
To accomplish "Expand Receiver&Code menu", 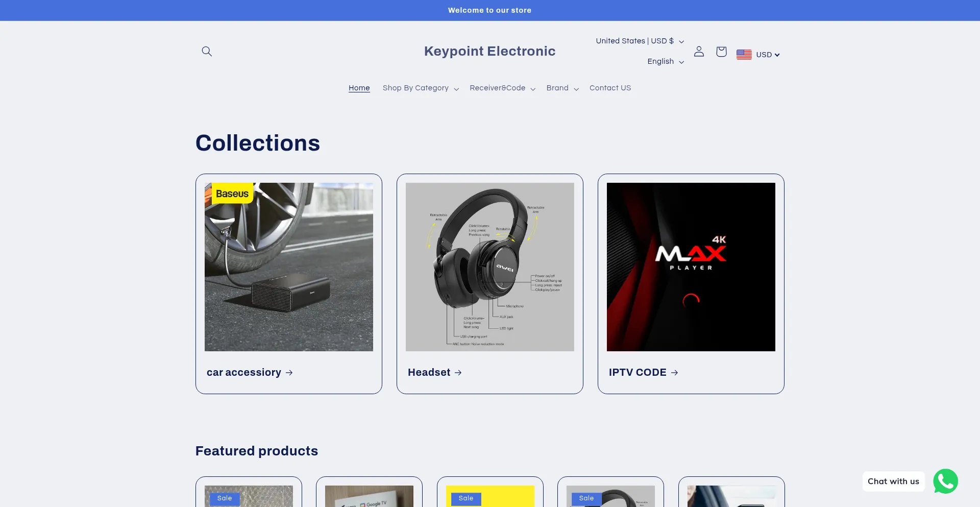I will click(503, 88).
